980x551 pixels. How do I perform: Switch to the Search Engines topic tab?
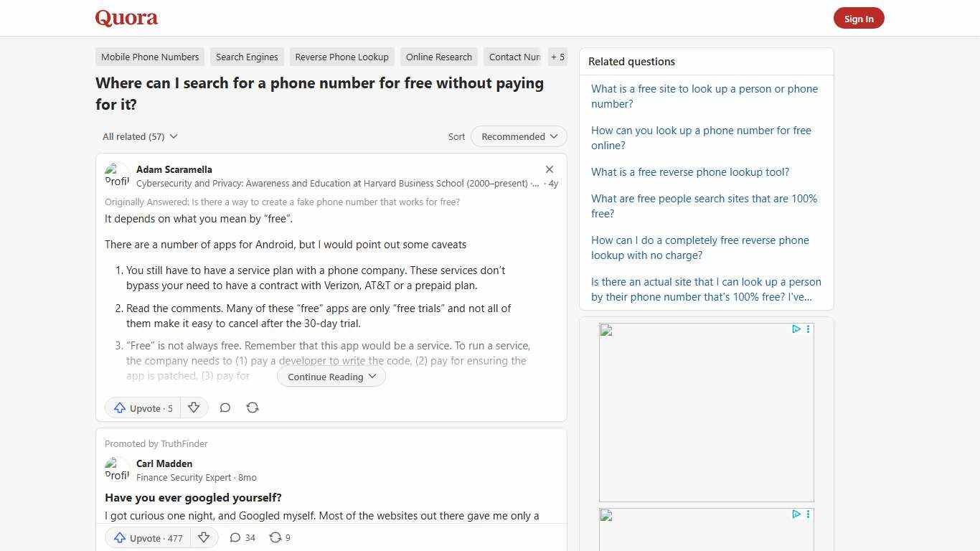247,57
